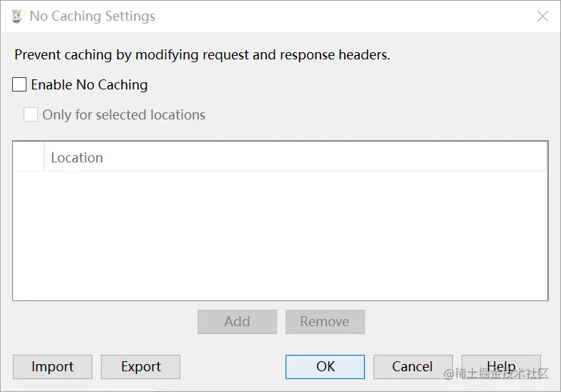Open Help for No Caching
Screen dimensions: 561x392
tap(501, 366)
